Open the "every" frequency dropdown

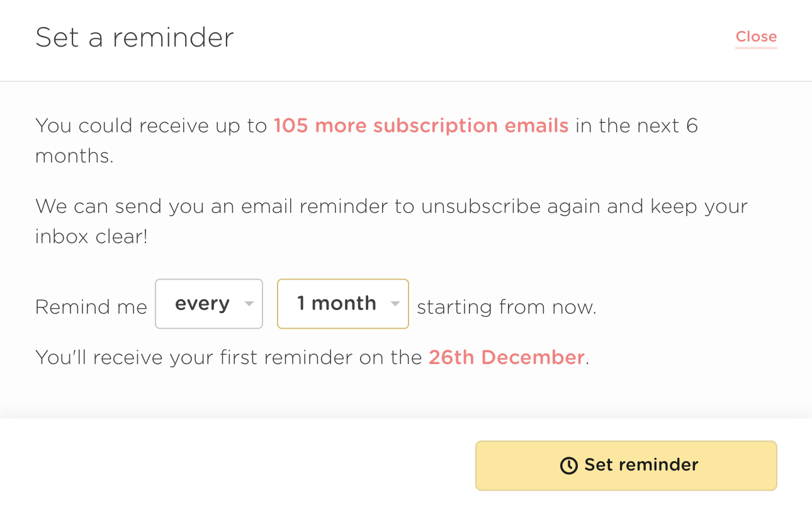click(x=208, y=304)
